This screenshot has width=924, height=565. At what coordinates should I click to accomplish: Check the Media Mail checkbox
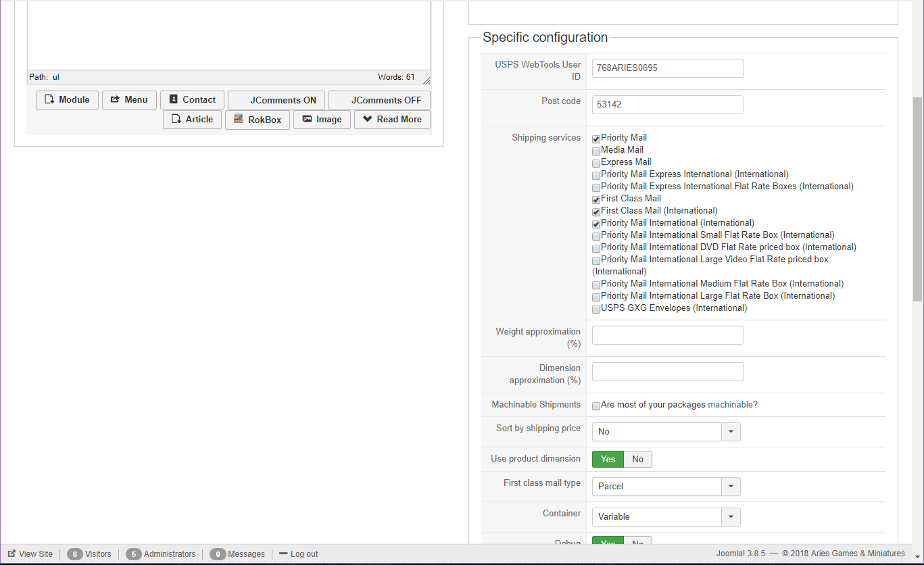(x=596, y=151)
